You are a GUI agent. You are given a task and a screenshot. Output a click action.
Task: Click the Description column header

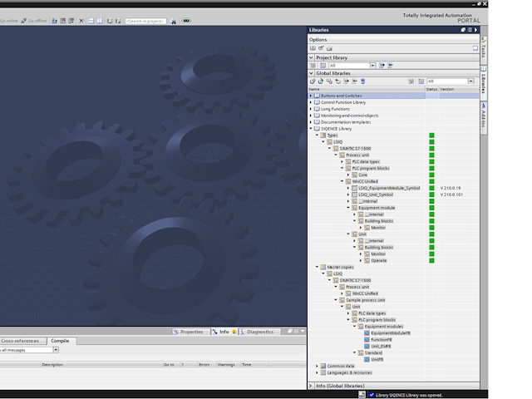tap(101, 365)
